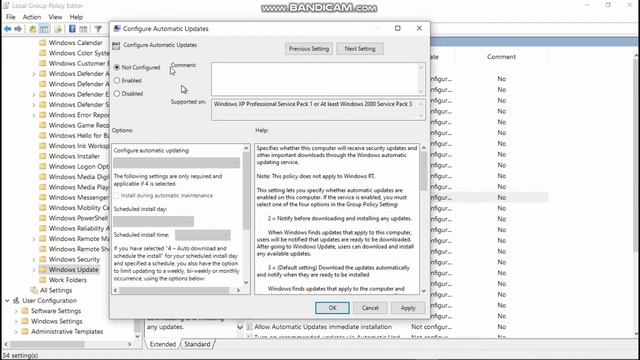Click the Next Setting button
Viewport: 640px width, 360px height.
click(x=360, y=49)
